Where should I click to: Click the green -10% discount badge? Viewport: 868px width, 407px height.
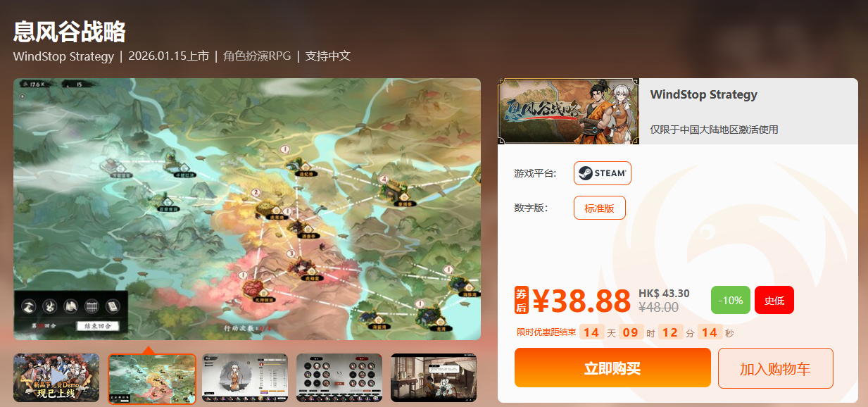tap(731, 300)
